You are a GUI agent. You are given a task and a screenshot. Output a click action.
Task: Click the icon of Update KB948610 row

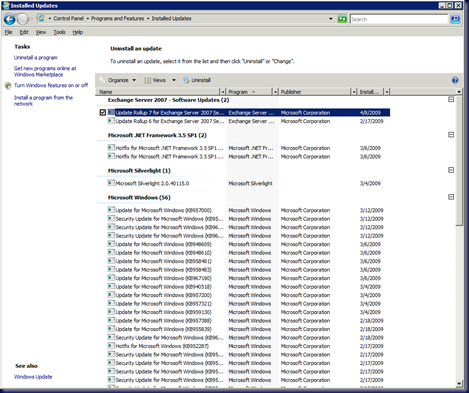(x=111, y=252)
